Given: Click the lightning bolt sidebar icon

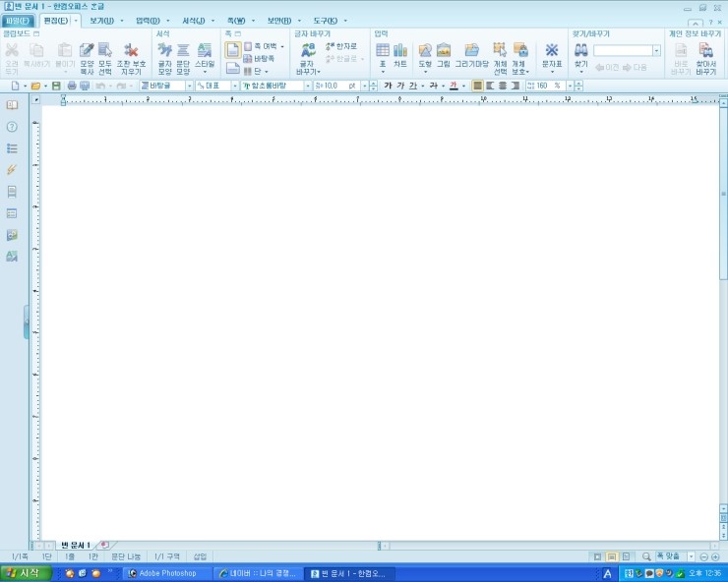Looking at the screenshot, I should pyautogui.click(x=12, y=170).
